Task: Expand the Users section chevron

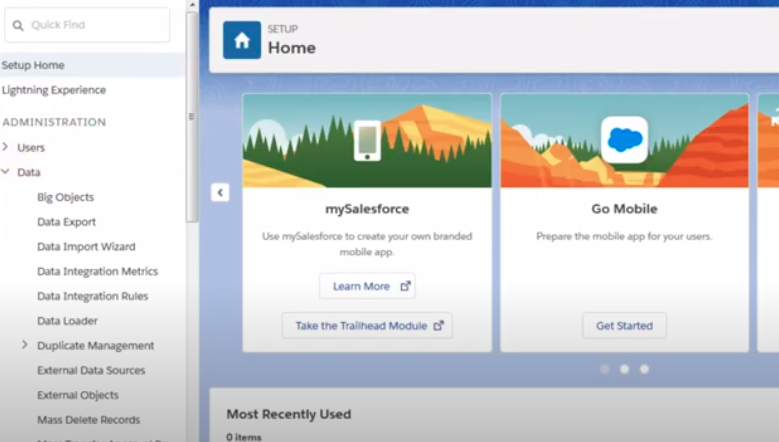Action: (5, 147)
